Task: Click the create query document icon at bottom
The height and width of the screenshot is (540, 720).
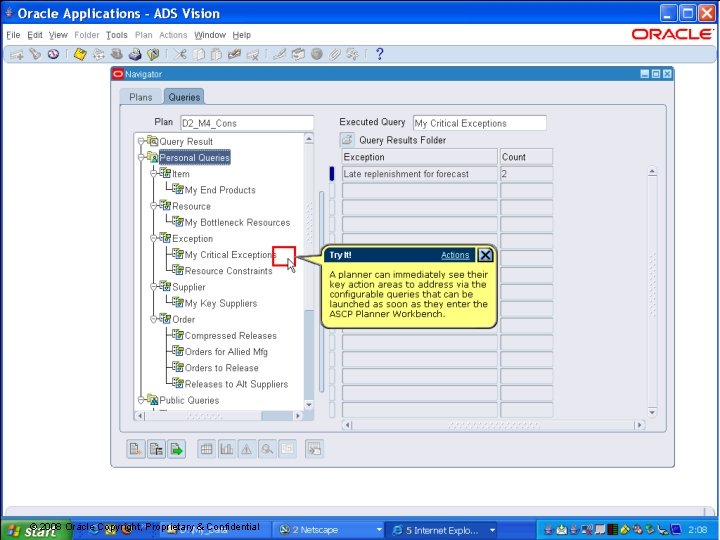Action: click(x=136, y=449)
